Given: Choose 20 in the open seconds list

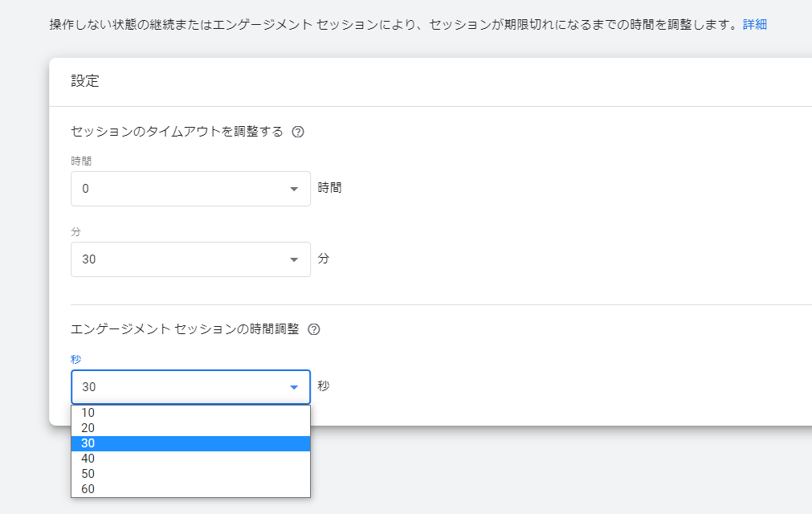Looking at the screenshot, I should pos(88,428).
